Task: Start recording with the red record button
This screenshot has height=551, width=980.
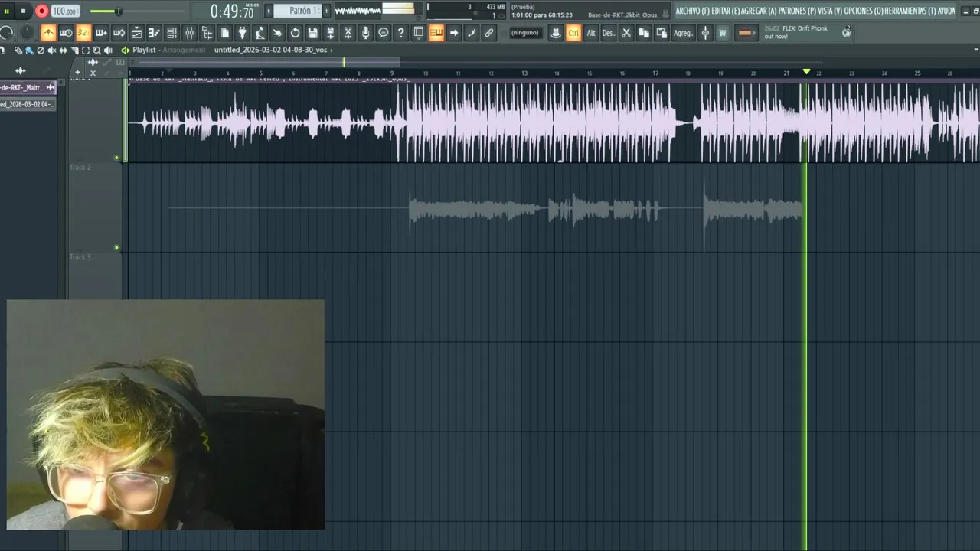Action: (41, 11)
